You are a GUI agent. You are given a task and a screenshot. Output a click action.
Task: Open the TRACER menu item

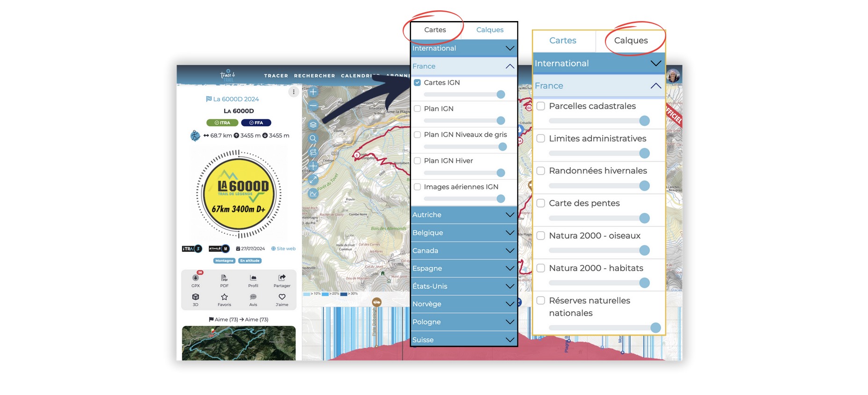click(x=276, y=76)
